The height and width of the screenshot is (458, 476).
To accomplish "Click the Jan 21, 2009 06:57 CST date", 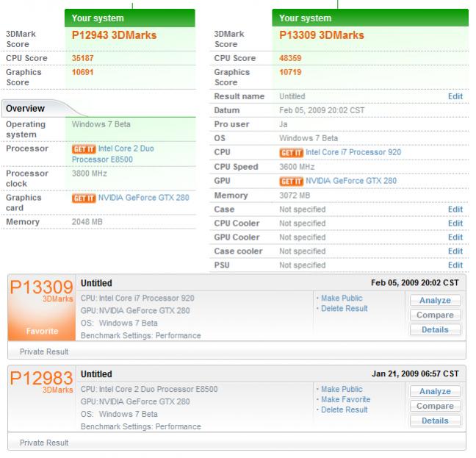I will tap(415, 374).
